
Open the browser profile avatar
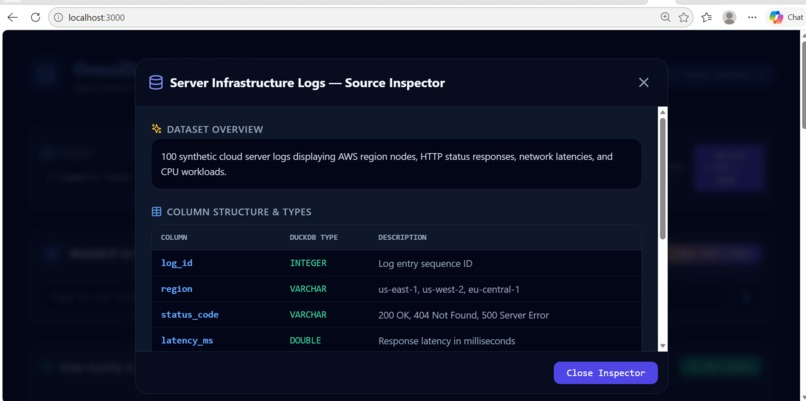click(729, 17)
